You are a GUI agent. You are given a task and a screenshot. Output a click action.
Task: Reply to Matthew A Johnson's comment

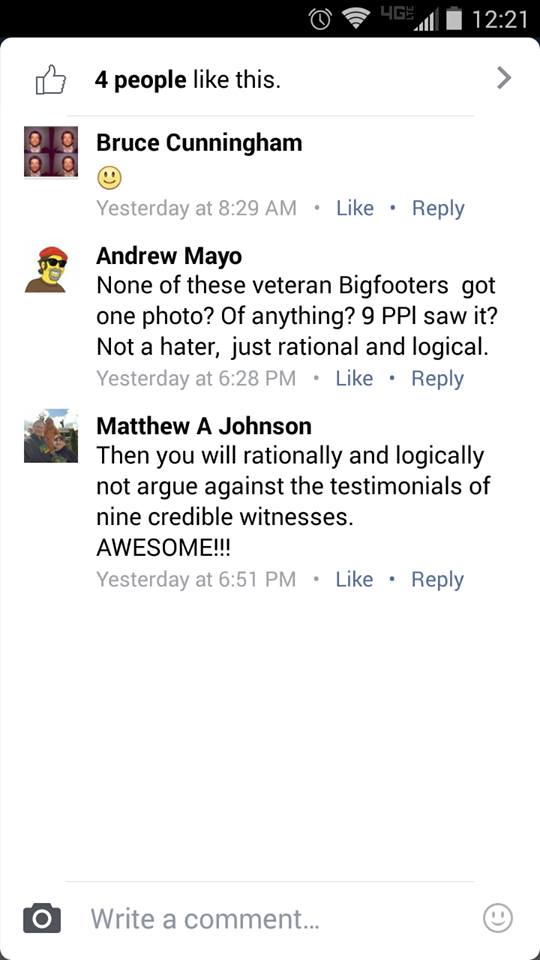437,580
